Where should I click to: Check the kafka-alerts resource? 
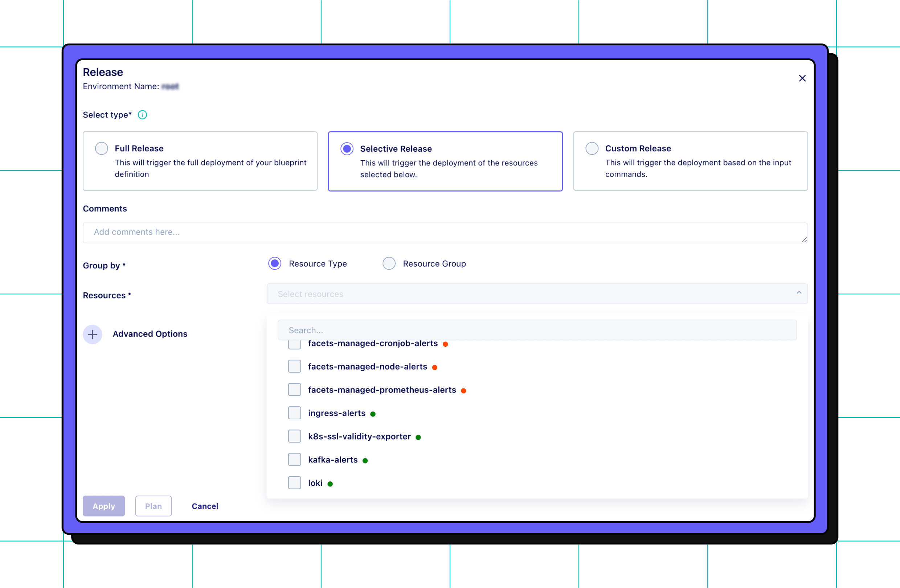click(294, 460)
